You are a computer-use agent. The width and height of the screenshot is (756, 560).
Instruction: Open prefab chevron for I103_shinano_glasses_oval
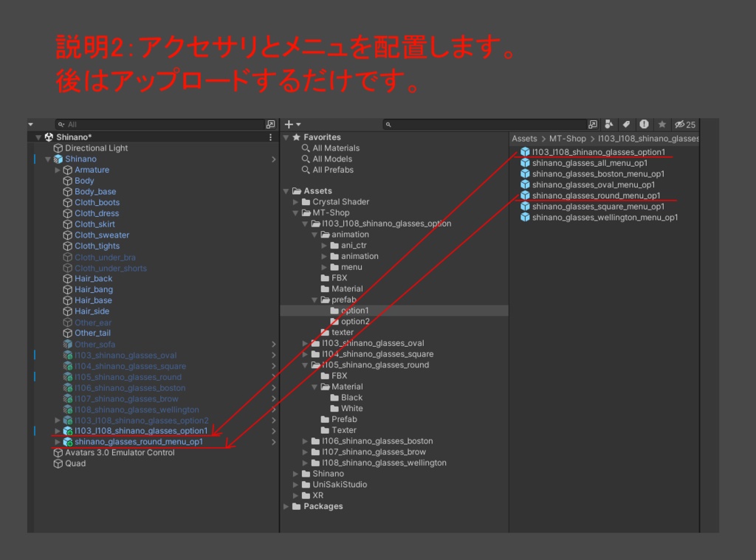[273, 355]
